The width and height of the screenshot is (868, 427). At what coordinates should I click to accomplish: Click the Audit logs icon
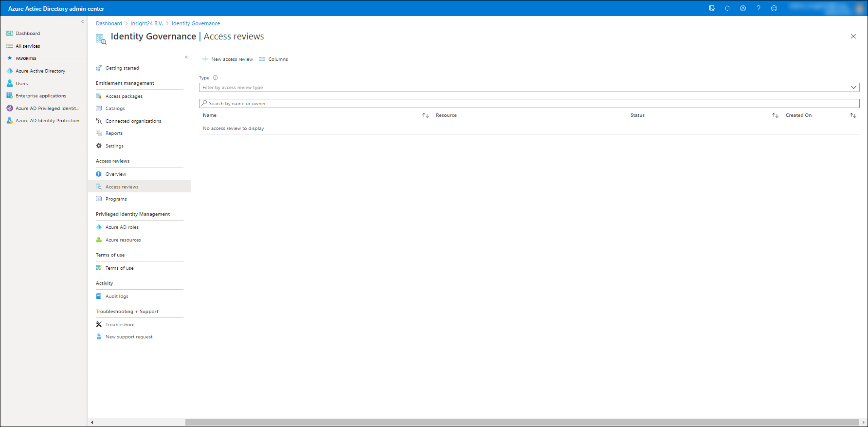tap(99, 296)
